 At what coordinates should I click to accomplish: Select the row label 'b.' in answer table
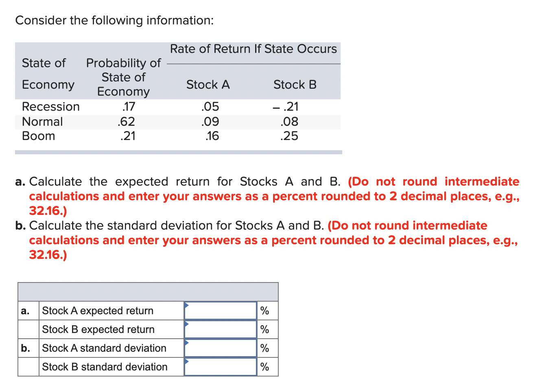click(x=26, y=348)
